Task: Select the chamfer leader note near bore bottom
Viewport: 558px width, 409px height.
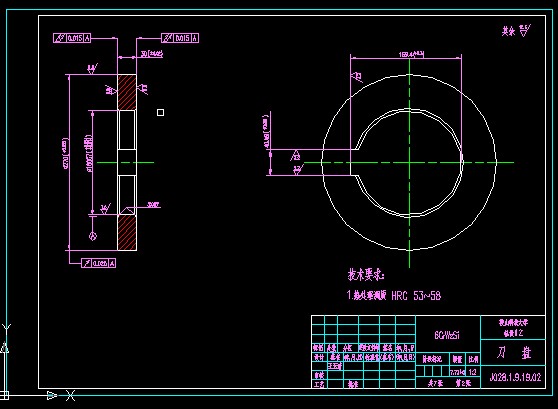Action: pyautogui.click(x=153, y=205)
